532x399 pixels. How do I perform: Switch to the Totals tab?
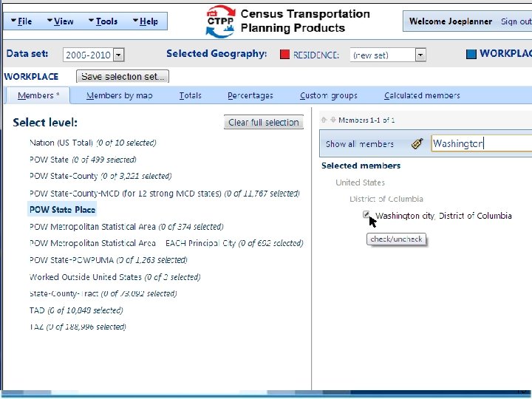190,95
